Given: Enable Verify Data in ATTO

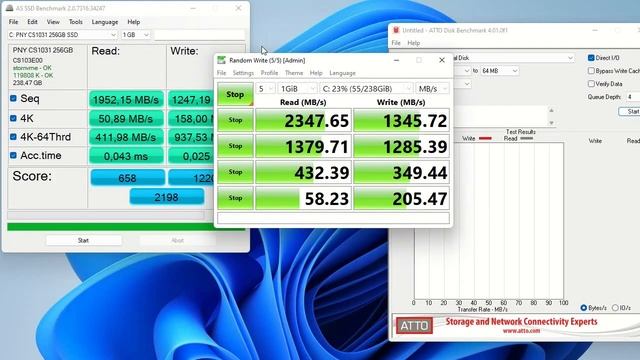Looking at the screenshot, I should point(591,84).
